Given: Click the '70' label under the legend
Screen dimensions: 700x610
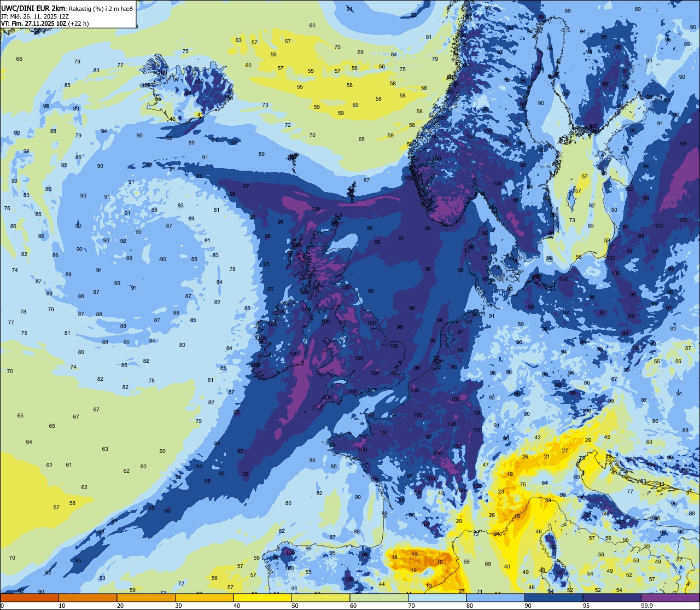Looking at the screenshot, I should (x=411, y=606).
